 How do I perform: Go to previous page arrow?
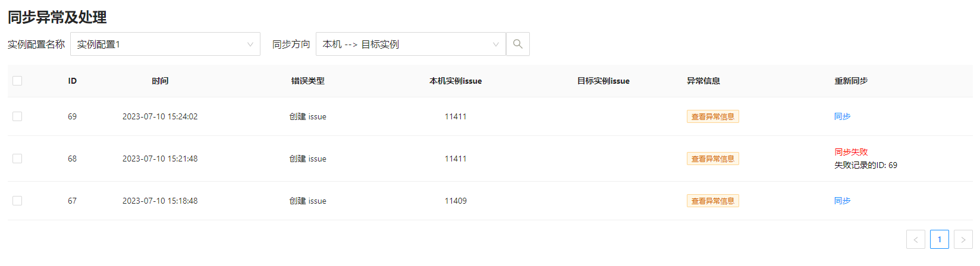click(915, 239)
